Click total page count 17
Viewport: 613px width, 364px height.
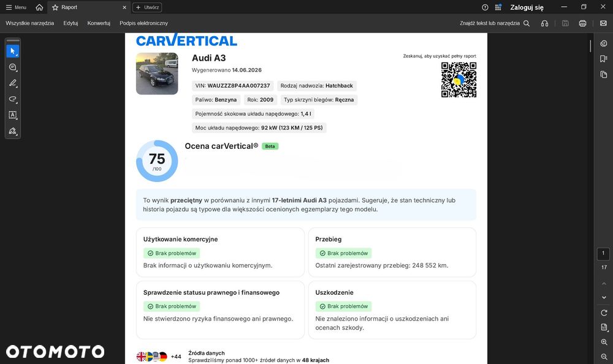click(x=604, y=267)
